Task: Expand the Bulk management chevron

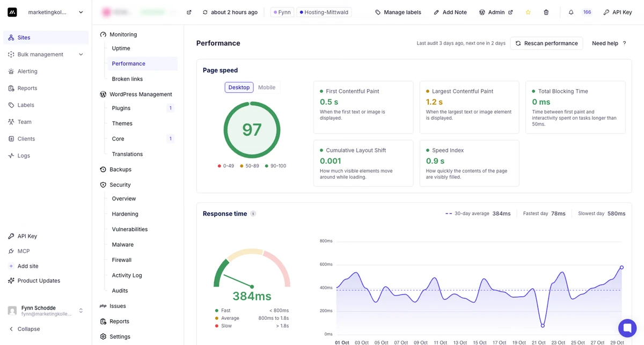Action: click(81, 54)
